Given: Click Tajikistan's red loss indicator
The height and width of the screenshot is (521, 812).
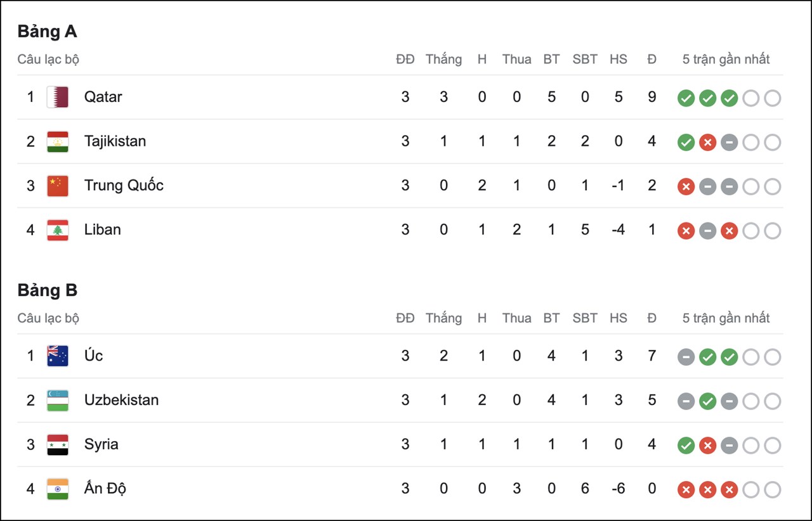Looking at the screenshot, I should [707, 143].
